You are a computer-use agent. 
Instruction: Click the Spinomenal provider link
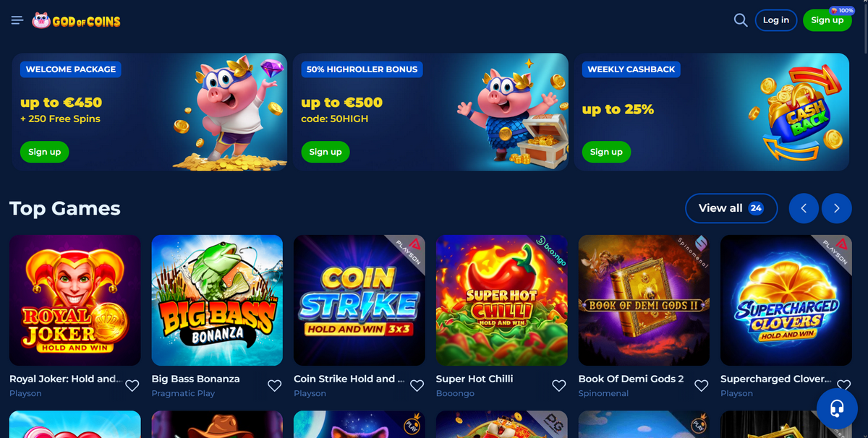point(607,393)
